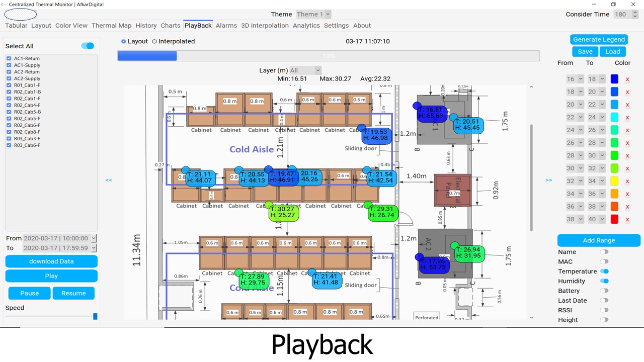
Task: Open the 3D Interpolation tab
Action: click(265, 26)
